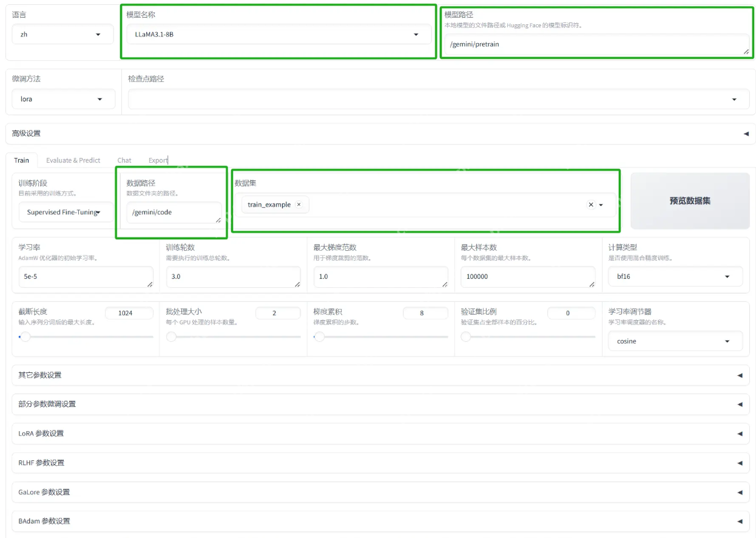Expand GaLore 参数设置 section

click(x=380, y=492)
